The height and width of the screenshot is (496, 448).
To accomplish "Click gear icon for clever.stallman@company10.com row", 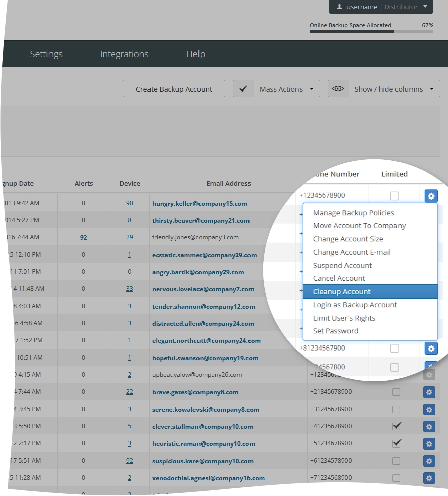I will [429, 427].
